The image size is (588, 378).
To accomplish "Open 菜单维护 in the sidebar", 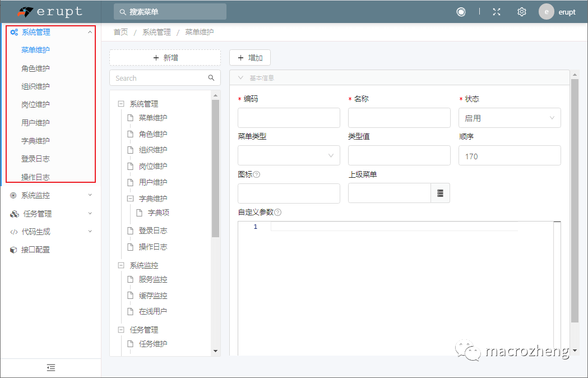I will (x=35, y=50).
